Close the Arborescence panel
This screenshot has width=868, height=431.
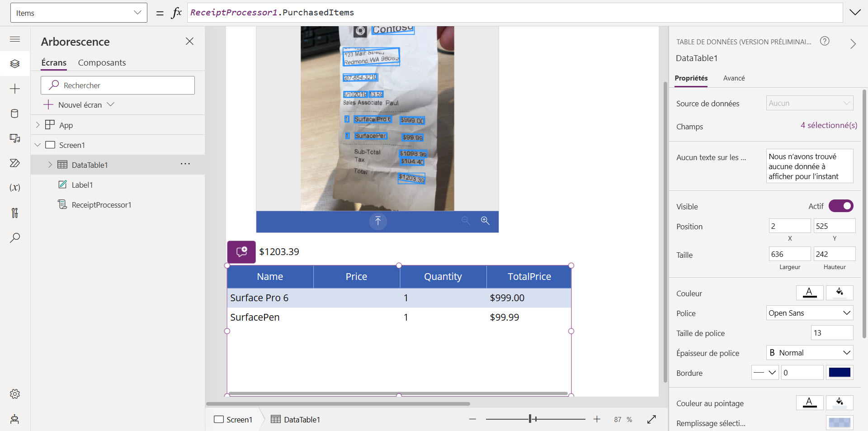coord(189,42)
